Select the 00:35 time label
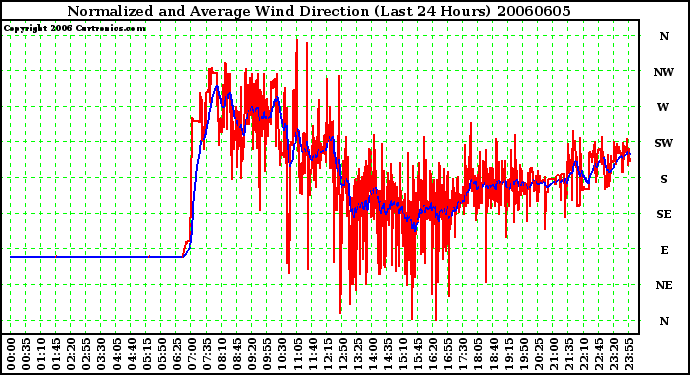This screenshot has width=690, height=375. 26,354
